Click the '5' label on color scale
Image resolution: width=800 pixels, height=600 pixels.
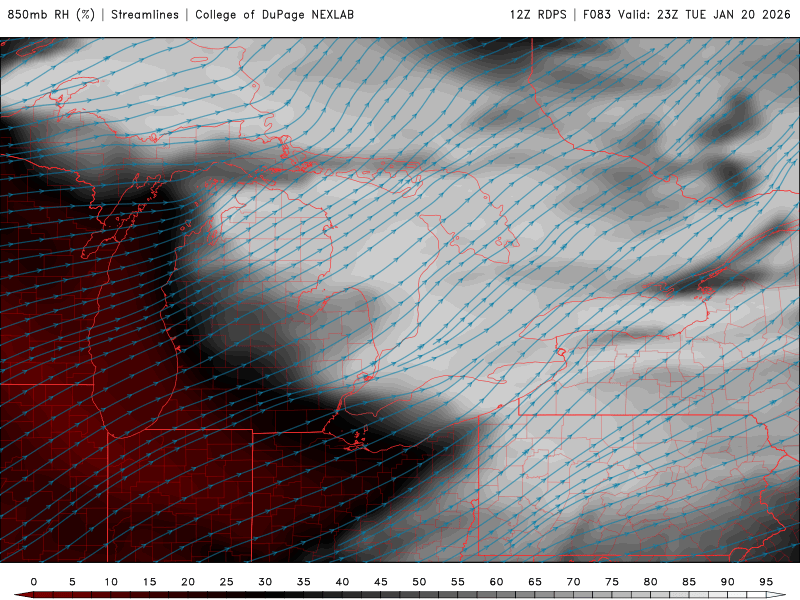(72, 582)
